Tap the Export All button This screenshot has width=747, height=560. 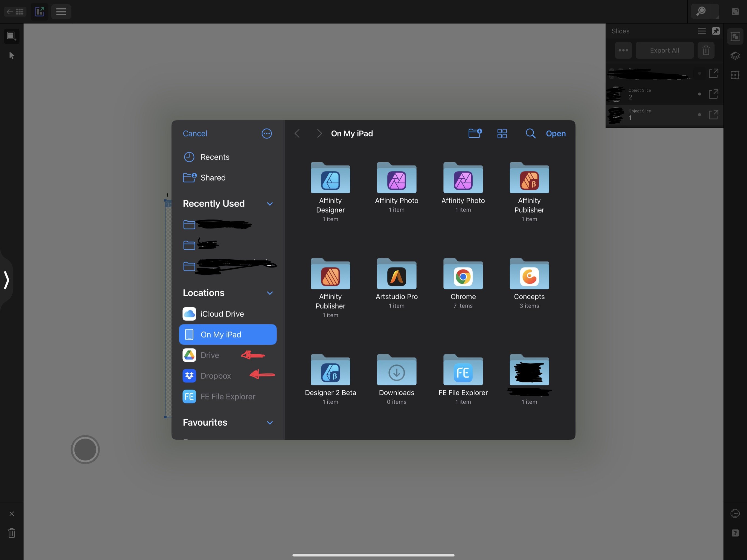point(664,50)
